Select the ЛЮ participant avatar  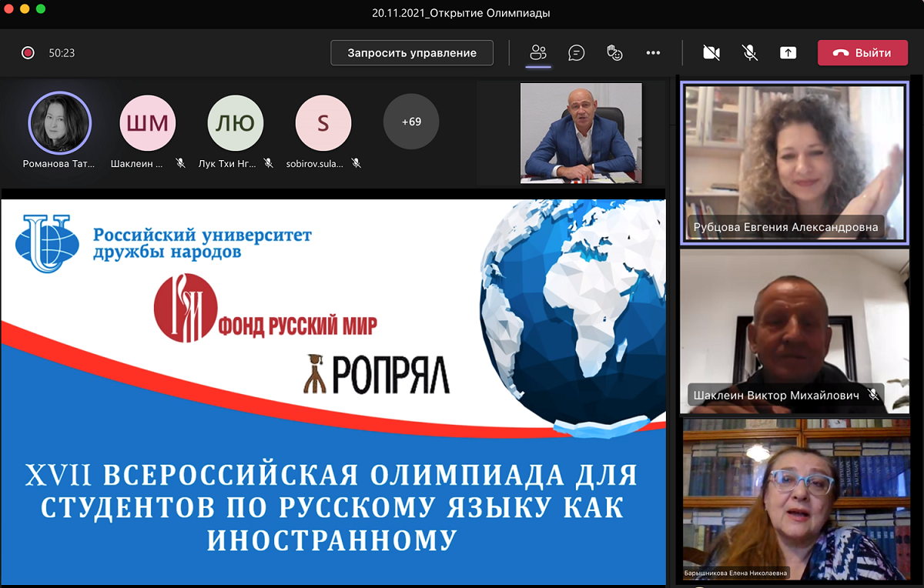tap(236, 123)
